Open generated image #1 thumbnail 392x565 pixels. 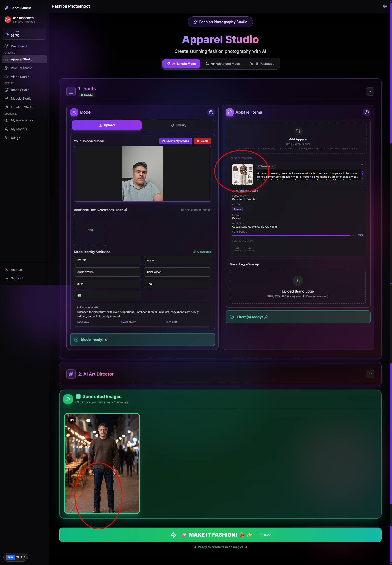pos(102,463)
